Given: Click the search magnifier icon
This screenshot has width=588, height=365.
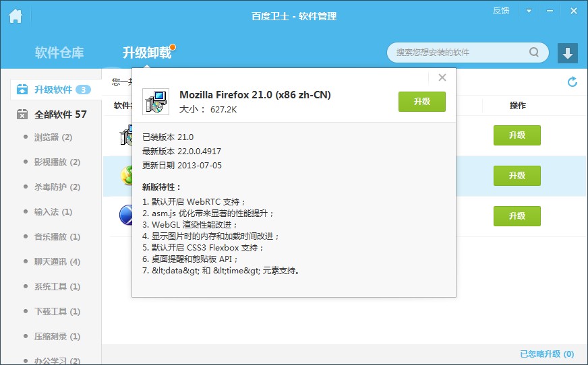Looking at the screenshot, I should (x=534, y=52).
